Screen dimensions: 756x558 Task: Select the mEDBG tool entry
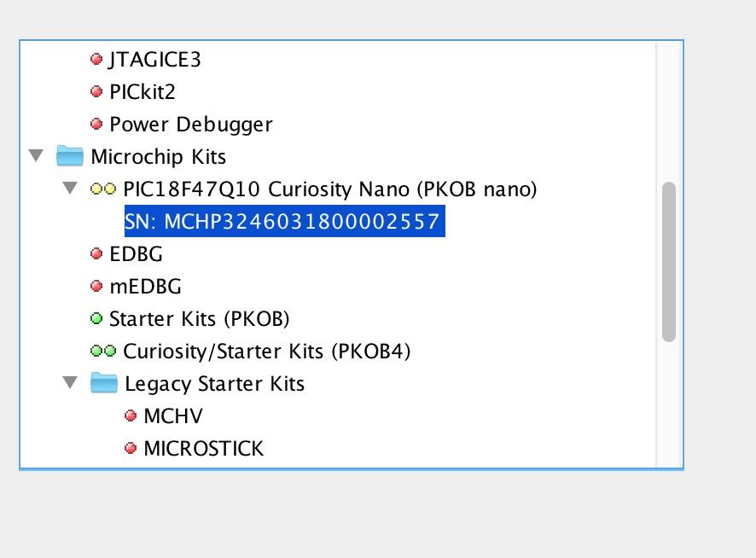[145, 287]
